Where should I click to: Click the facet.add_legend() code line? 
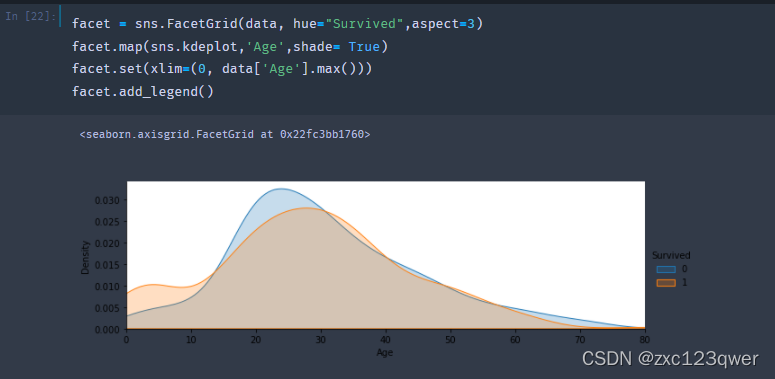click(143, 92)
